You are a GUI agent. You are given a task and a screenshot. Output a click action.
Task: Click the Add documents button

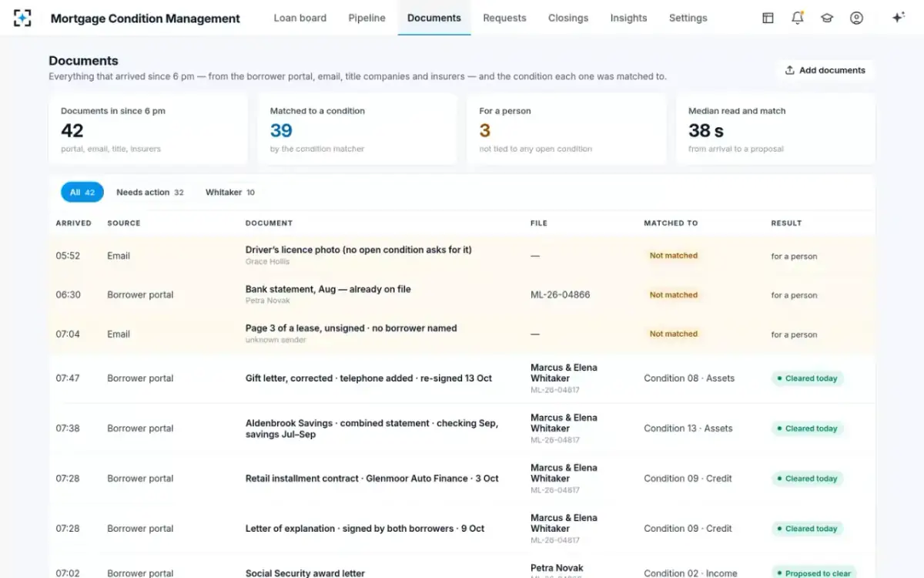tap(825, 70)
